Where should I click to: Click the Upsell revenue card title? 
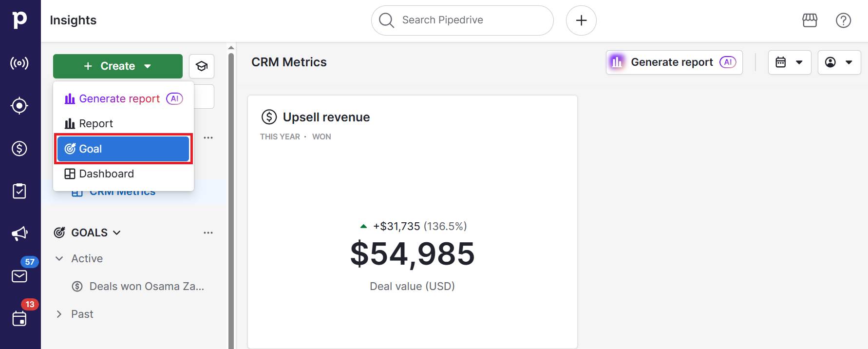pyautogui.click(x=326, y=117)
